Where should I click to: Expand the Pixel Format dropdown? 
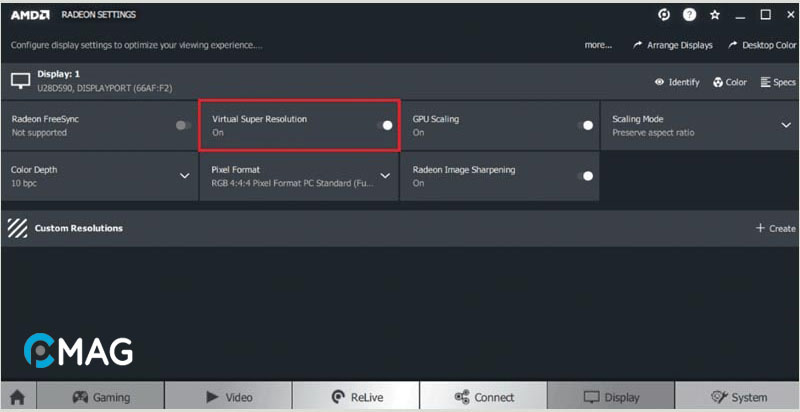(x=385, y=176)
